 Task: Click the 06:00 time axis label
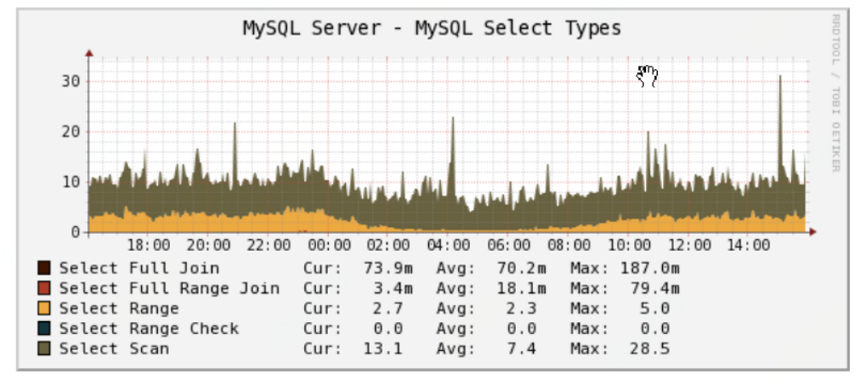pyautogui.click(x=508, y=245)
